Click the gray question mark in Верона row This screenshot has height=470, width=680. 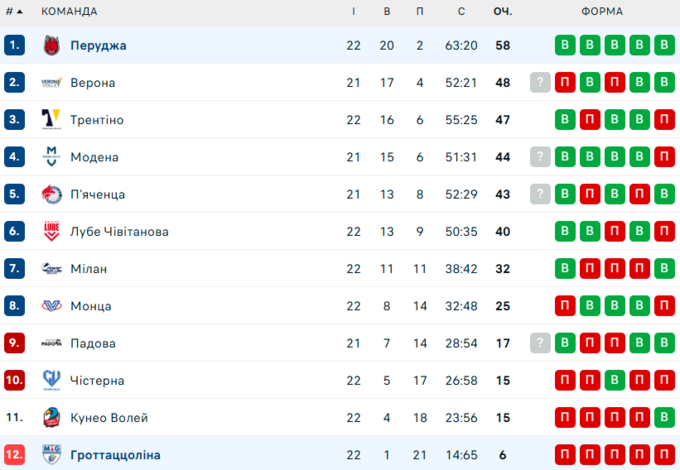tap(540, 82)
